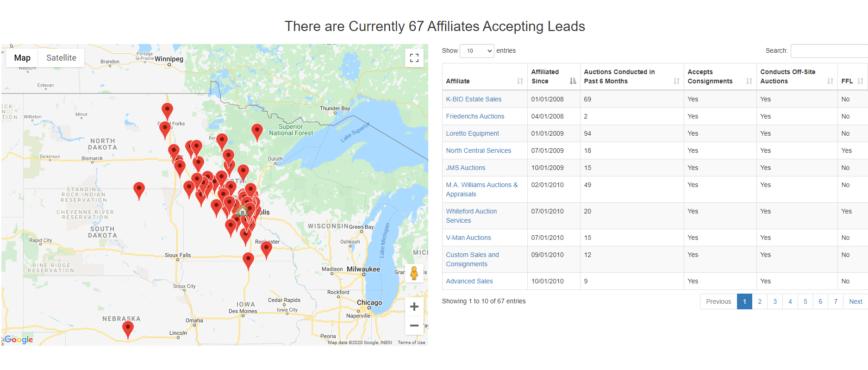Open North Central Services affiliate link
Screen dimensions: 868x370
478,151
